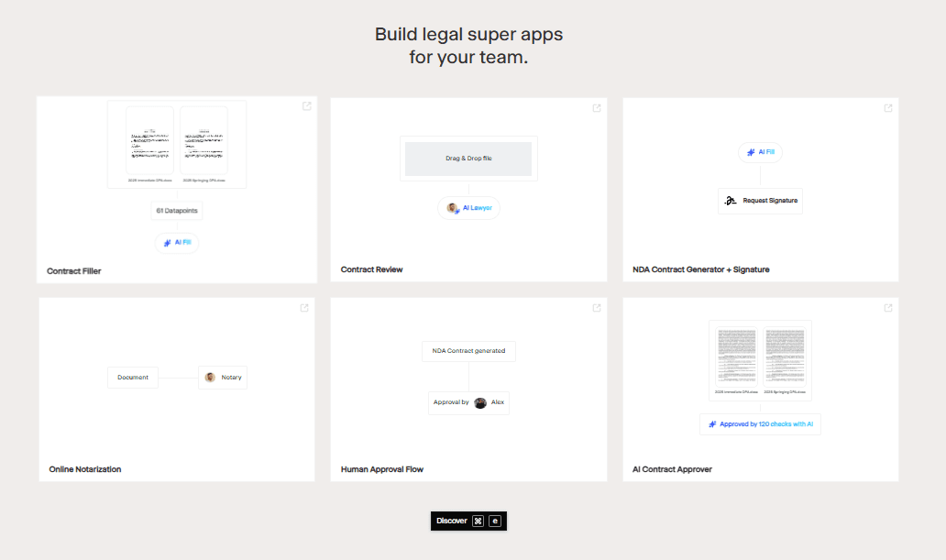946x560 pixels.
Task: Click right document thumbnail in AI Contract Approver
Action: tap(785, 357)
